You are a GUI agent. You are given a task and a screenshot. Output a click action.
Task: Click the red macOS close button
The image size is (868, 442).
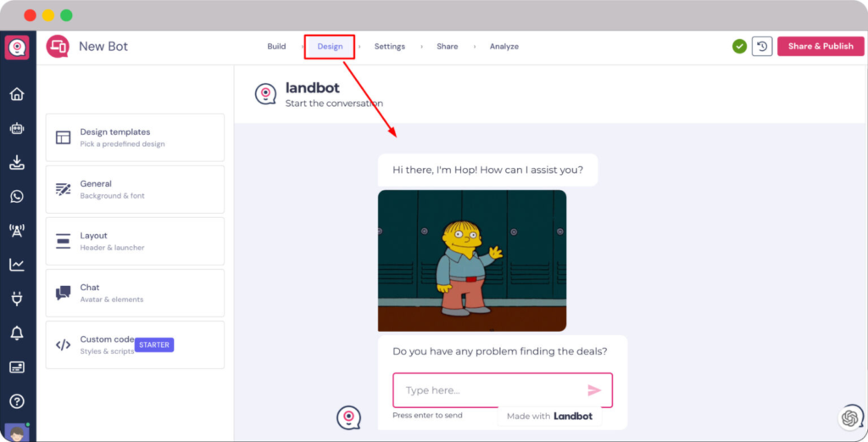(x=31, y=15)
